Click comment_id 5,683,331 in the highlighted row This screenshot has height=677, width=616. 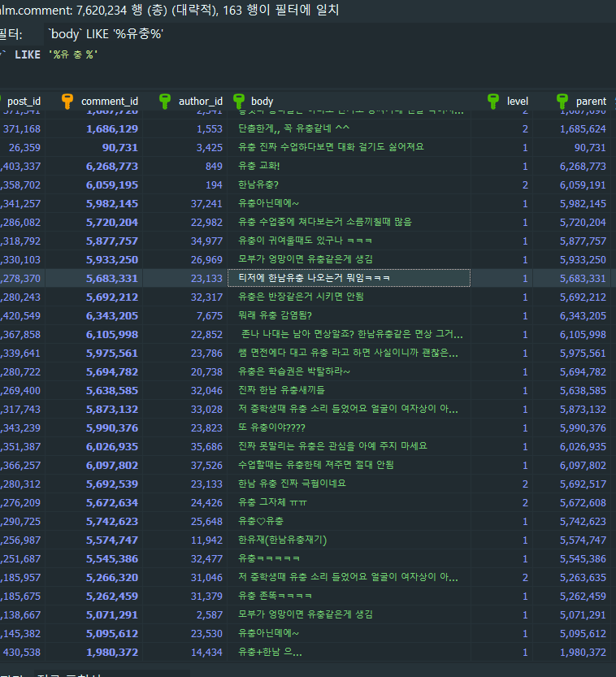click(112, 279)
